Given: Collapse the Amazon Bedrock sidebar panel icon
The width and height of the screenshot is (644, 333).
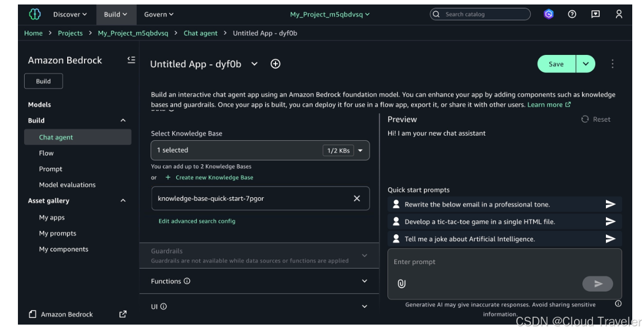Looking at the screenshot, I should tap(131, 60).
